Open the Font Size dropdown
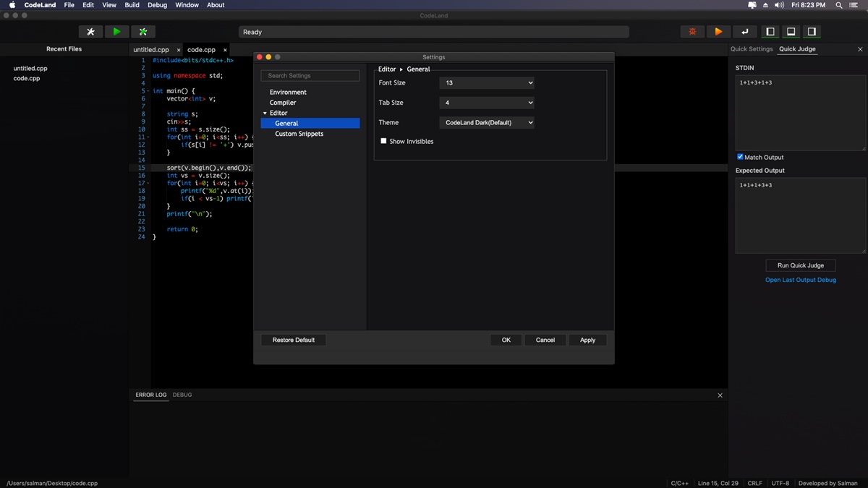Image resolution: width=868 pixels, height=488 pixels. pyautogui.click(x=487, y=83)
